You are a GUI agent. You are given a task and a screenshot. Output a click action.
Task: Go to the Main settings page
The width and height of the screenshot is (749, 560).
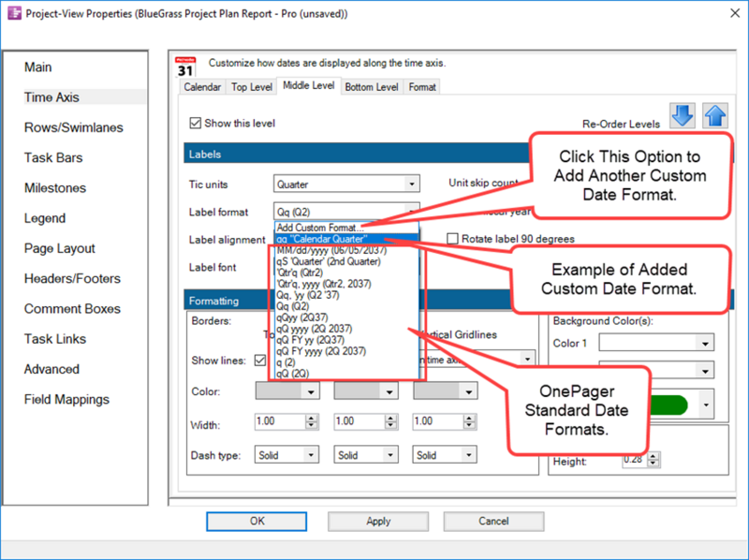coord(38,67)
